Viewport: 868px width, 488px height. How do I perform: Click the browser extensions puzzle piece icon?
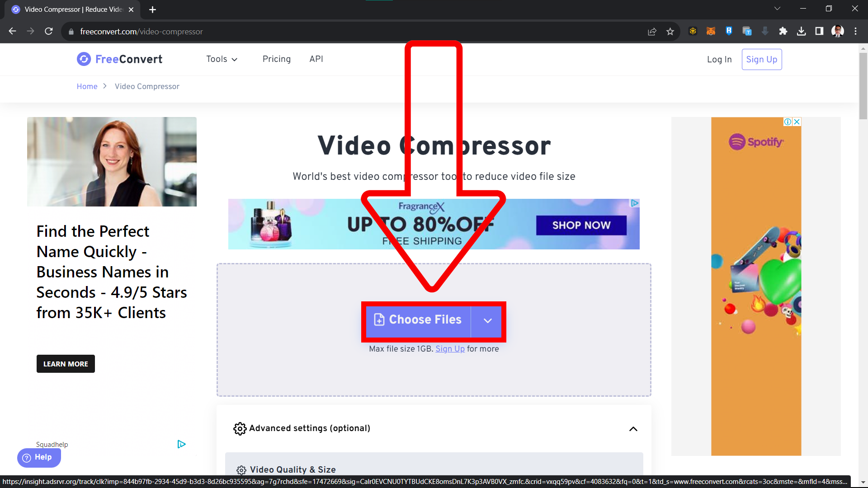coord(783,32)
